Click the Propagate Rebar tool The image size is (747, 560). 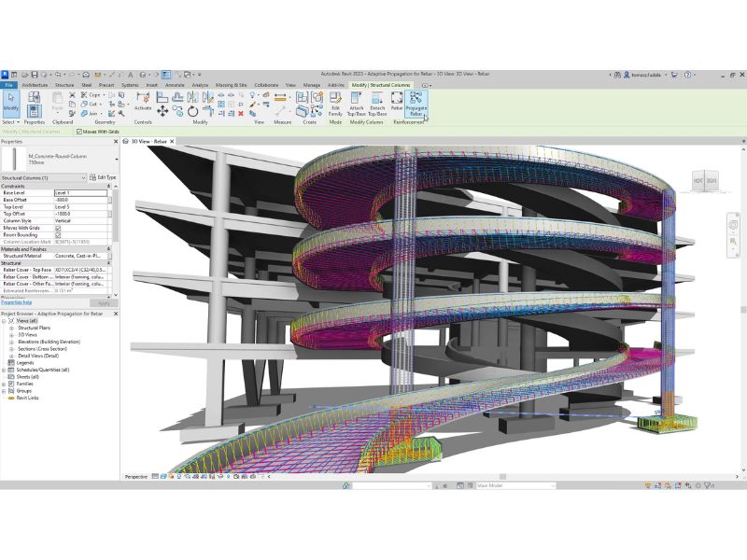point(416,102)
